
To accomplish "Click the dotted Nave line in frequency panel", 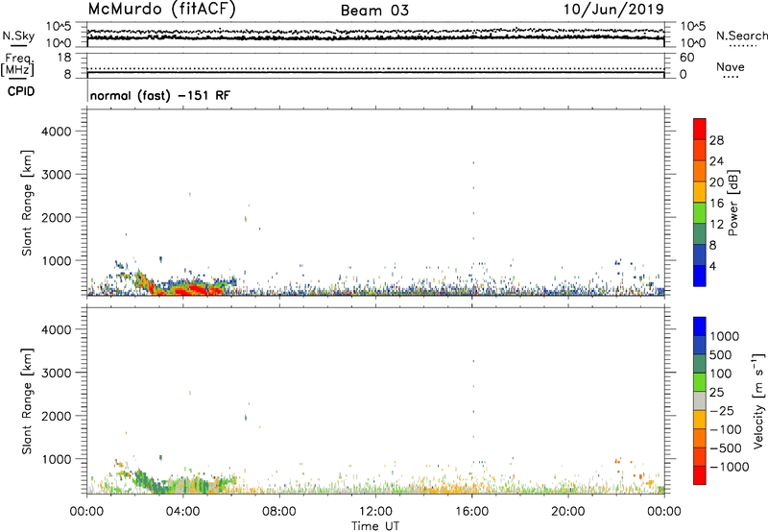I will [x=375, y=69].
